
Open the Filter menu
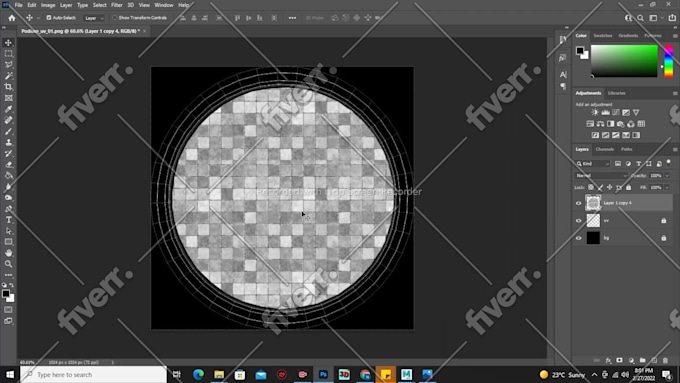[x=117, y=5]
